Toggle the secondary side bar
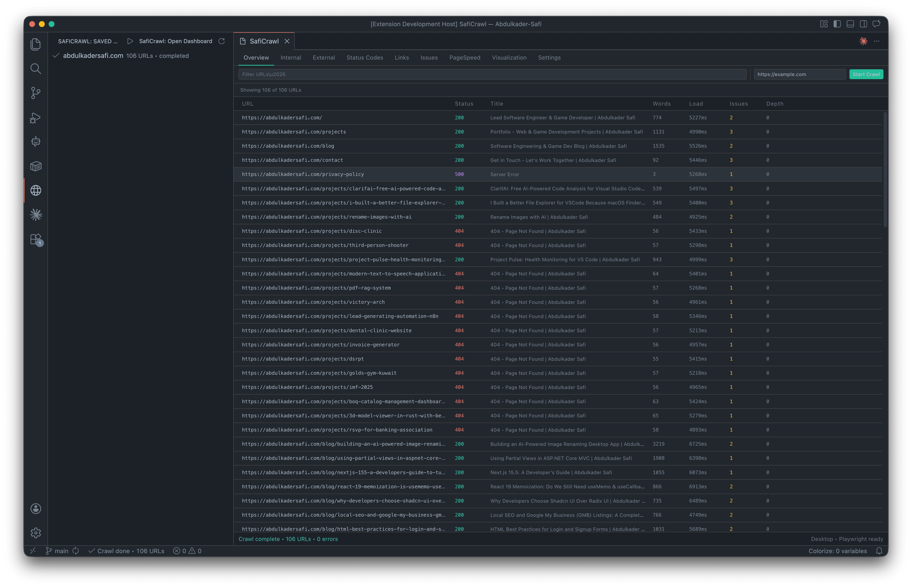 point(863,24)
